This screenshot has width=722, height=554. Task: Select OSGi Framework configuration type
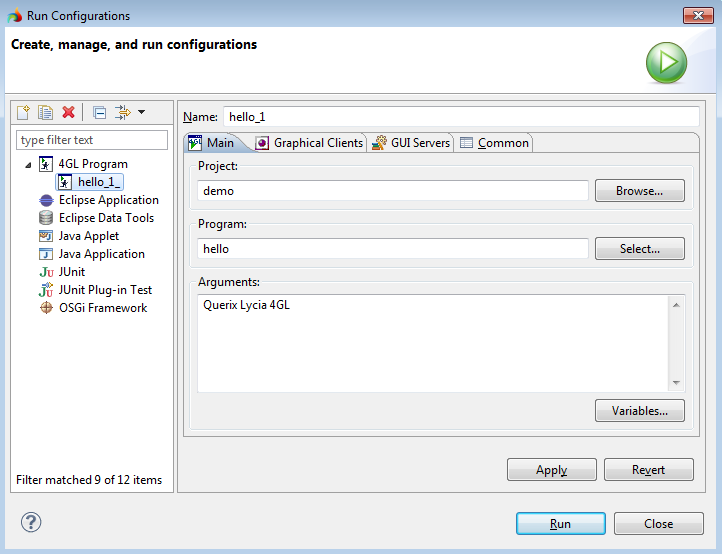coord(102,308)
